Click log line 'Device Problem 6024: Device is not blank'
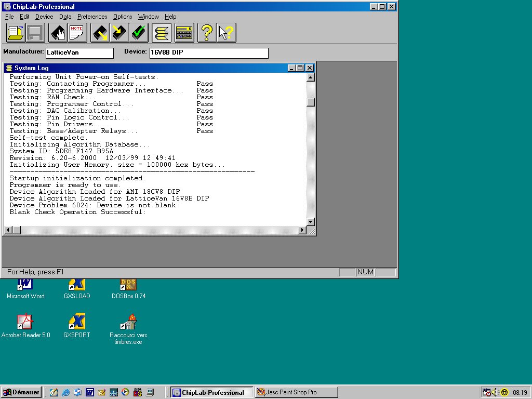 point(92,205)
